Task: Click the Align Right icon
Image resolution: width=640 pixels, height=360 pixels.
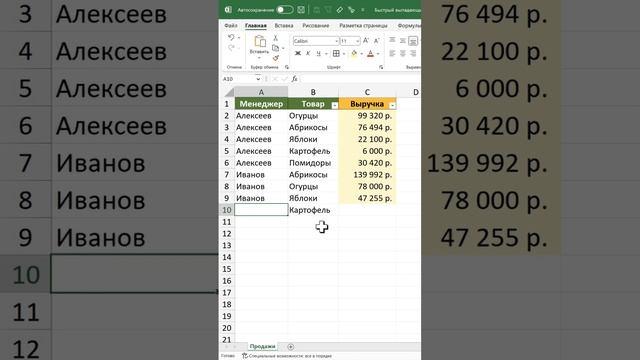Action: point(413,53)
